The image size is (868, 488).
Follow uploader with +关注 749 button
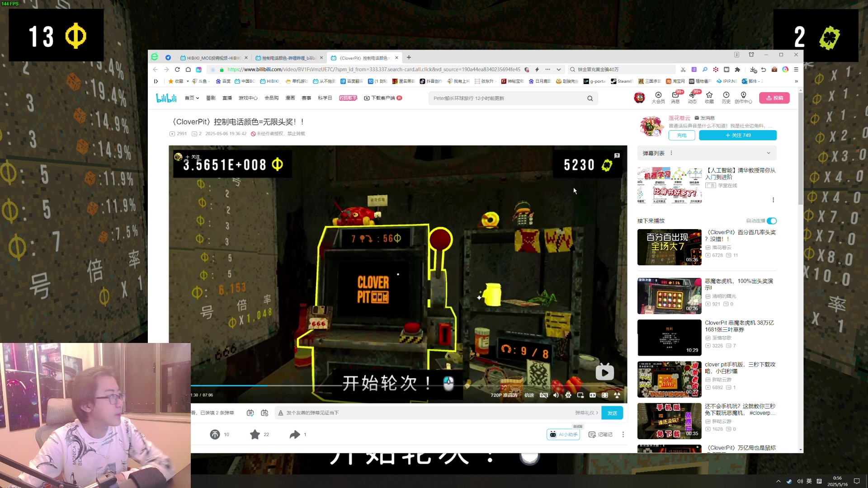pyautogui.click(x=738, y=136)
